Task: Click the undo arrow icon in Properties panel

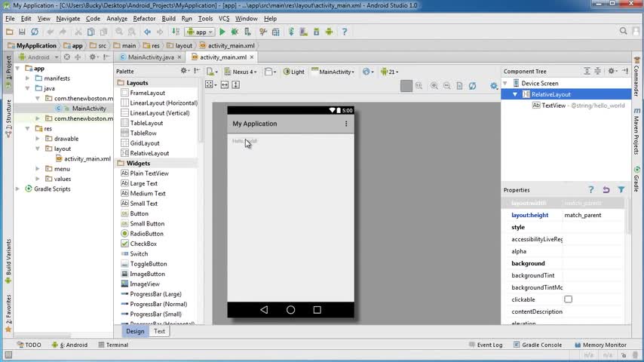Action: pyautogui.click(x=606, y=190)
